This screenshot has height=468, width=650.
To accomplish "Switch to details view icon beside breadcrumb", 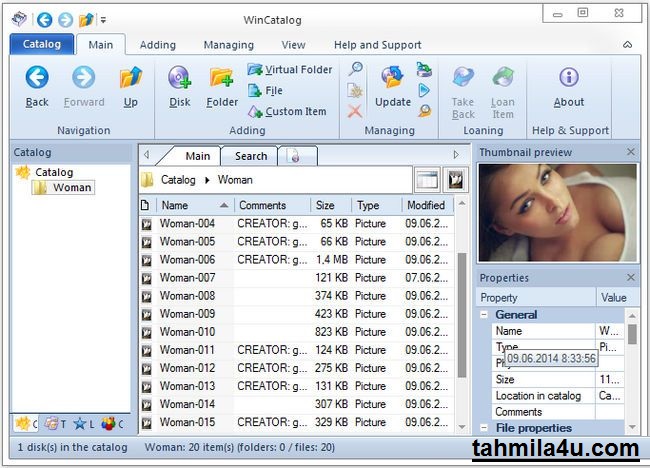I will pos(427,180).
